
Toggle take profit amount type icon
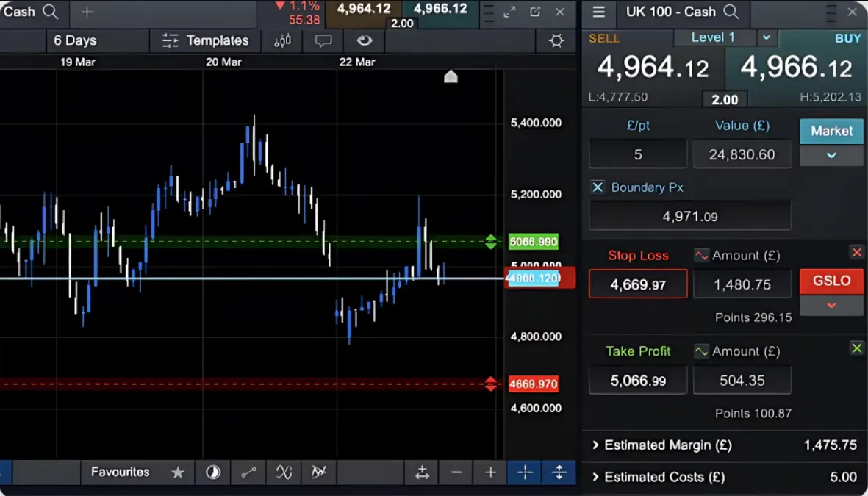(701, 351)
